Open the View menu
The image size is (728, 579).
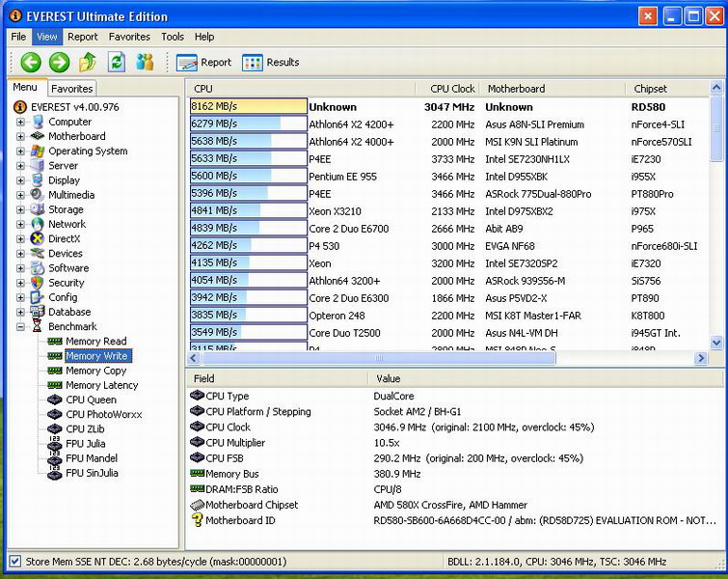click(47, 37)
